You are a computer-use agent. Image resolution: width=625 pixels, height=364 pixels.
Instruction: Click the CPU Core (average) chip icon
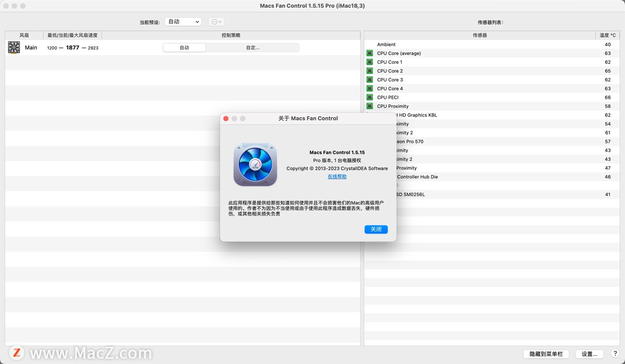370,53
